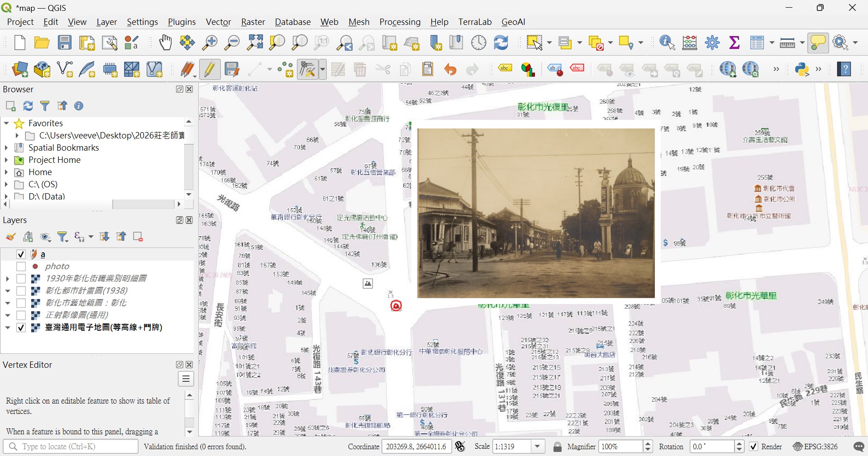Open Vertex Tool dropdown arrow
The width and height of the screenshot is (868, 456).
point(322,69)
